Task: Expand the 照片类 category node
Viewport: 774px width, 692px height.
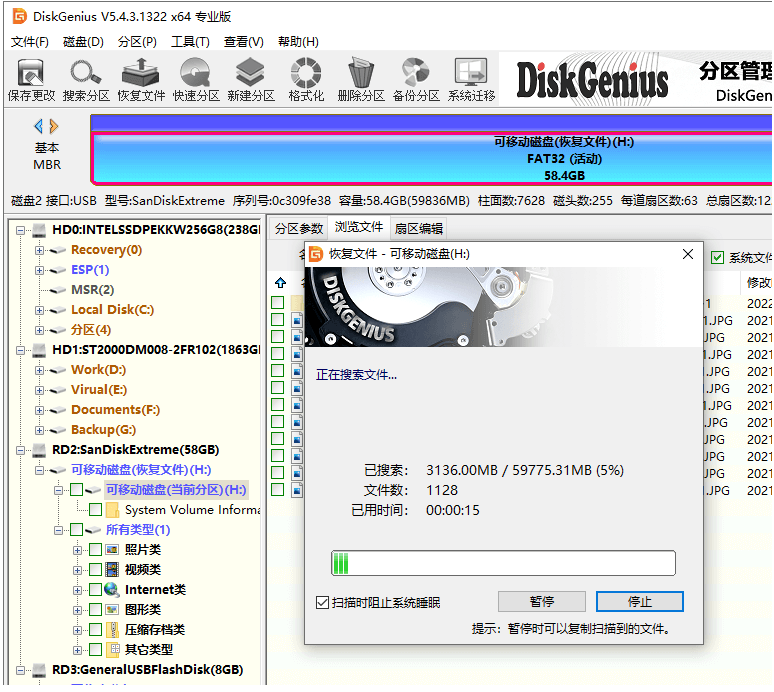Action: 77,550
